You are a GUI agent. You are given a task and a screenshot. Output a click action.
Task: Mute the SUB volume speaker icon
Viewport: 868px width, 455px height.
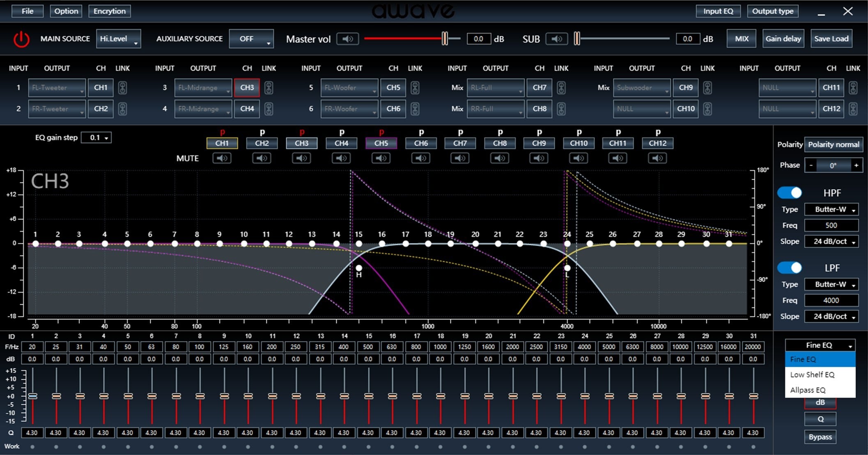click(x=556, y=39)
